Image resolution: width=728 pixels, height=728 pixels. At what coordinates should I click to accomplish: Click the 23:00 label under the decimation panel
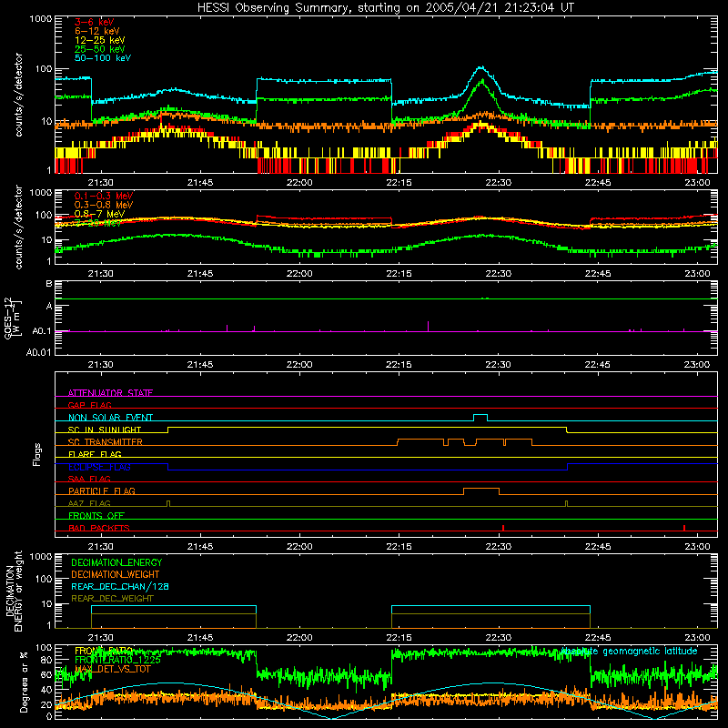click(697, 638)
